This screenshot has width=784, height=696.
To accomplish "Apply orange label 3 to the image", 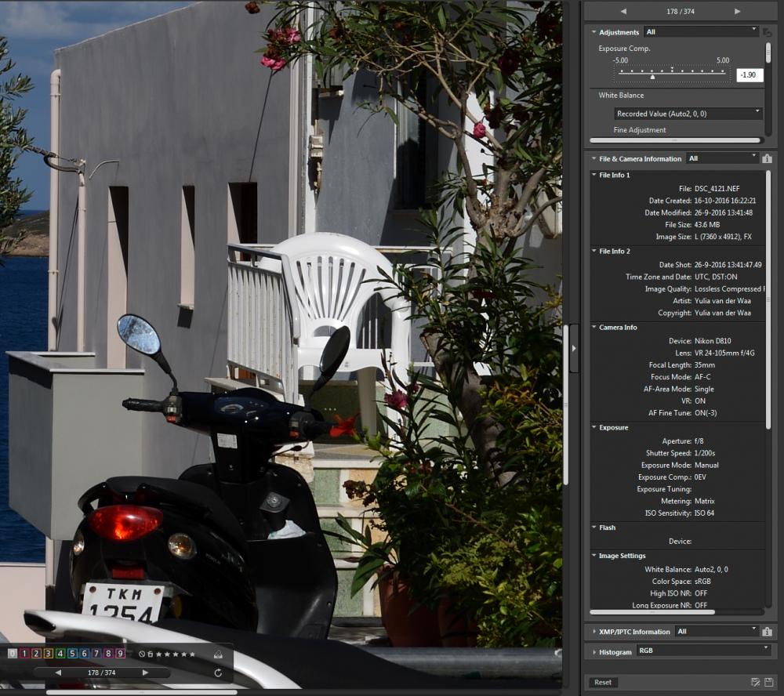I will point(49,654).
